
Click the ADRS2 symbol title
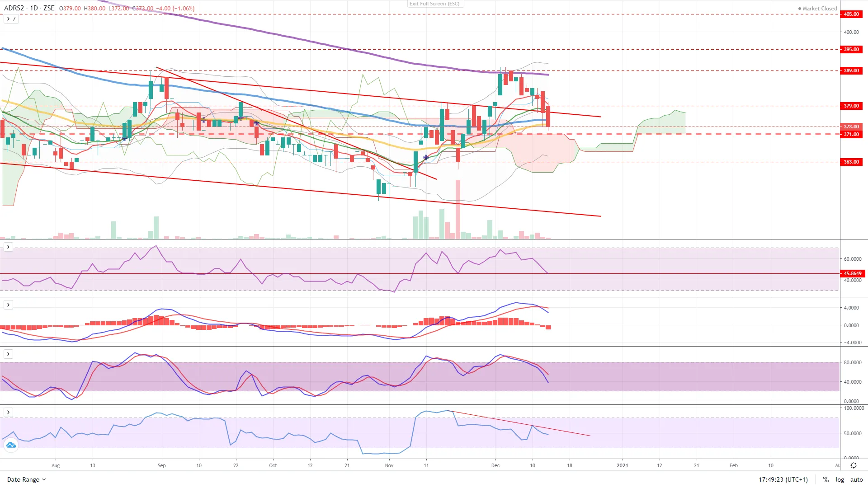tap(14, 8)
